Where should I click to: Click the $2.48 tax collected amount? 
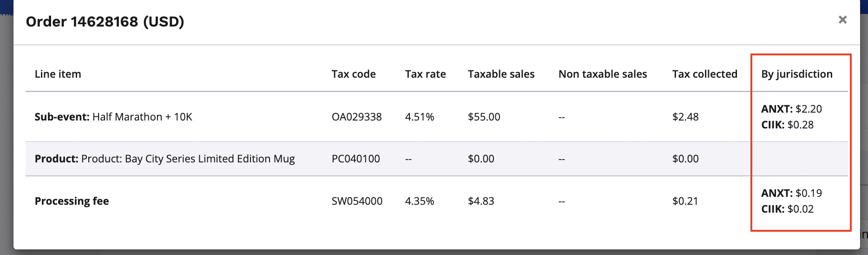[685, 117]
